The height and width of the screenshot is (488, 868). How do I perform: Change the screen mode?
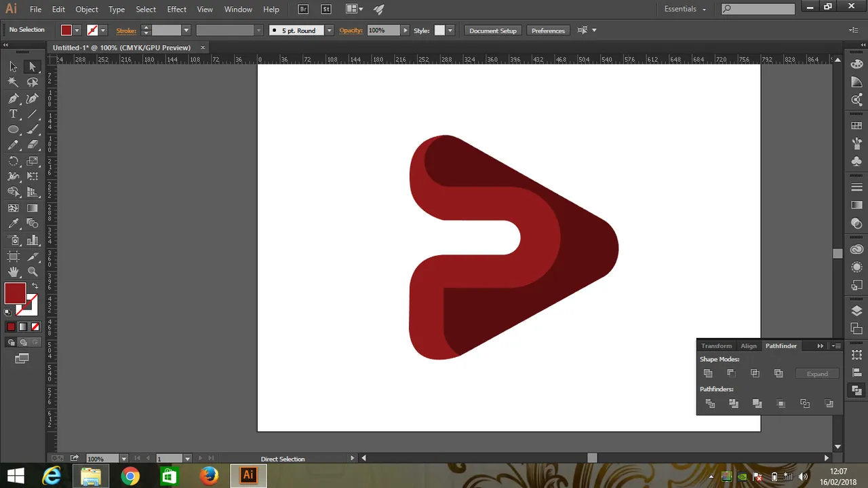tap(22, 358)
